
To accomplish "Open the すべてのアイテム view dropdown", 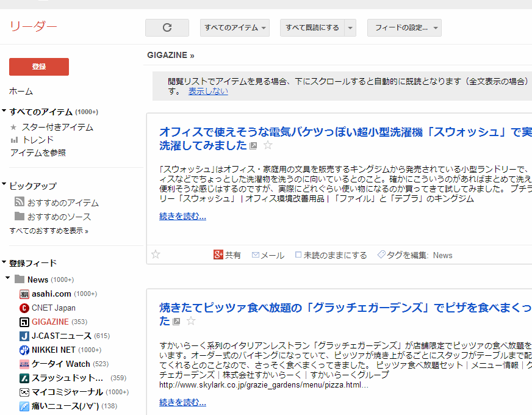I will 235,27.
